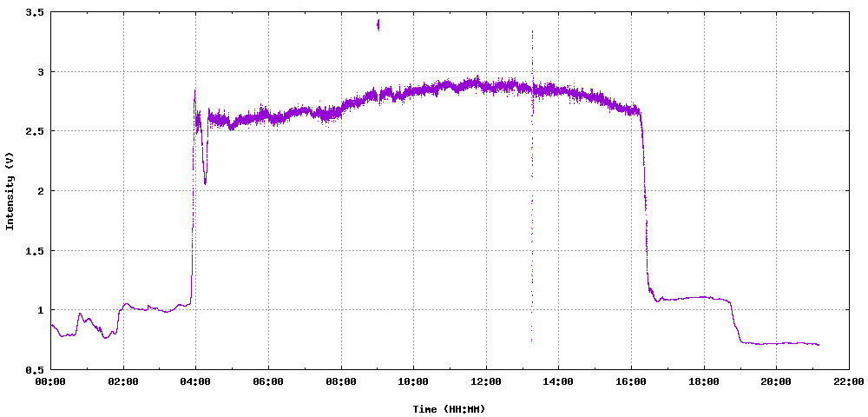Click the 08:00 time tick label
This screenshot has width=868, height=417.
coord(341,381)
